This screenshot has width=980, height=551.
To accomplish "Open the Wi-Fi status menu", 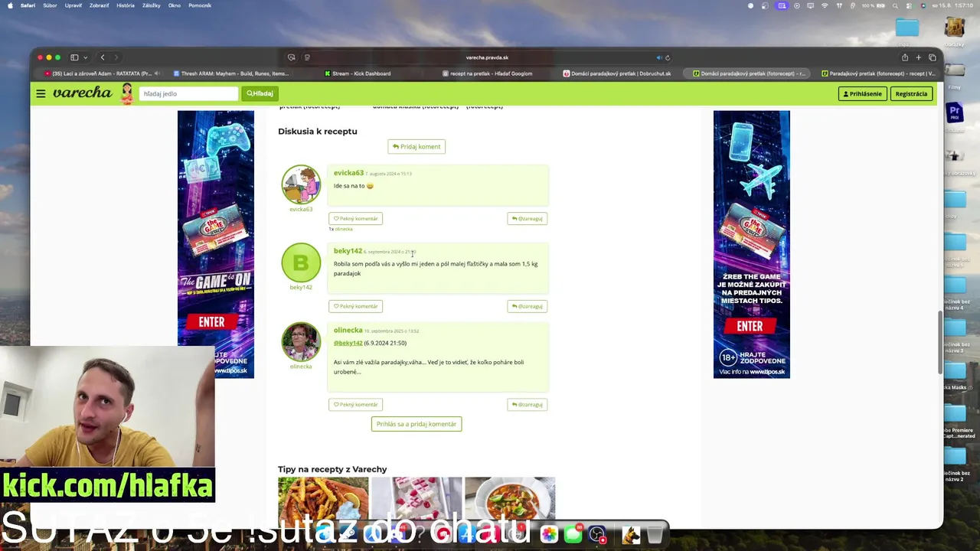I will click(825, 5).
